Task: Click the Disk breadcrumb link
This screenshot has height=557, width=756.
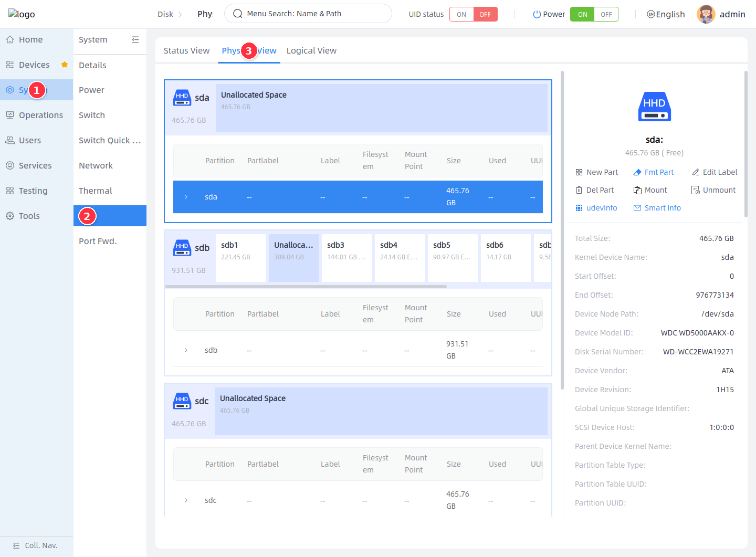Action: tap(165, 14)
